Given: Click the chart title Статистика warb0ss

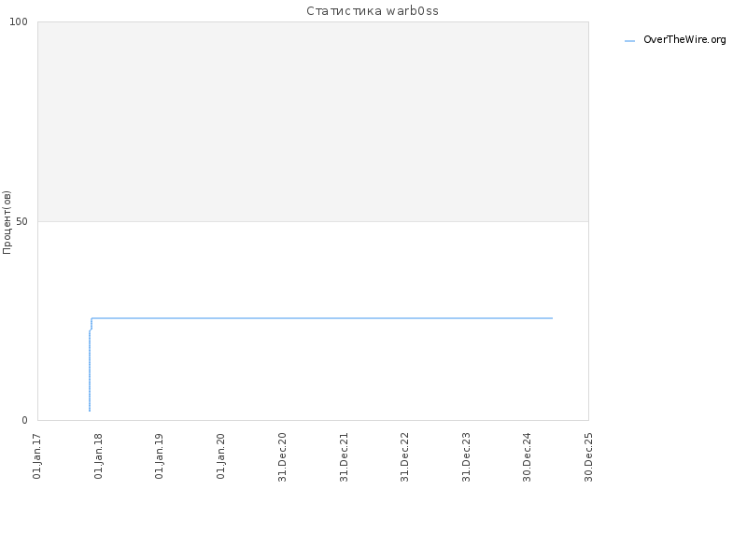Looking at the screenshot, I should (x=372, y=11).
